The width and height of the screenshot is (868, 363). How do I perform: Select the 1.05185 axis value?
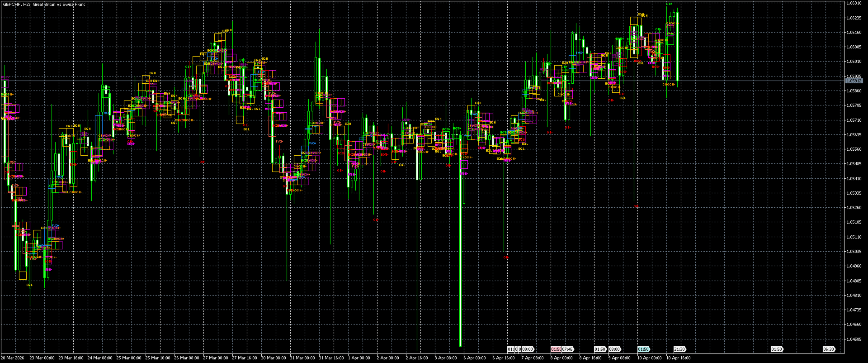[854, 222]
